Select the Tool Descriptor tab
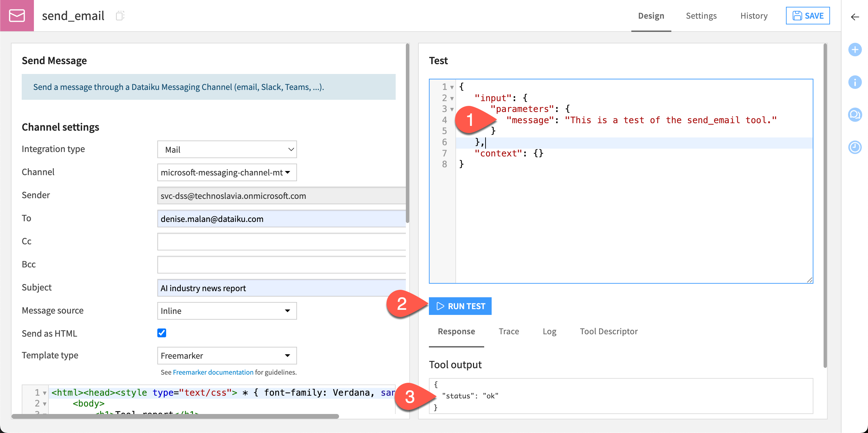 pyautogui.click(x=609, y=332)
